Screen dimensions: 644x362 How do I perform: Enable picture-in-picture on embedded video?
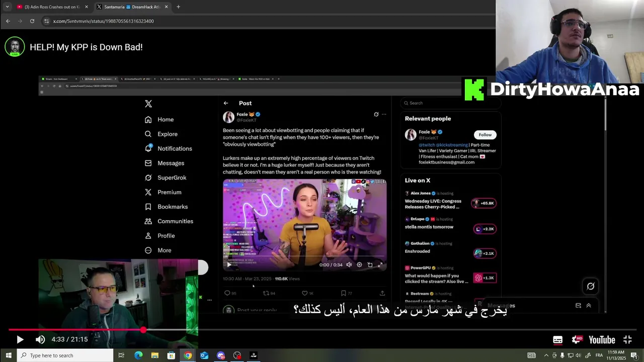tap(370, 264)
